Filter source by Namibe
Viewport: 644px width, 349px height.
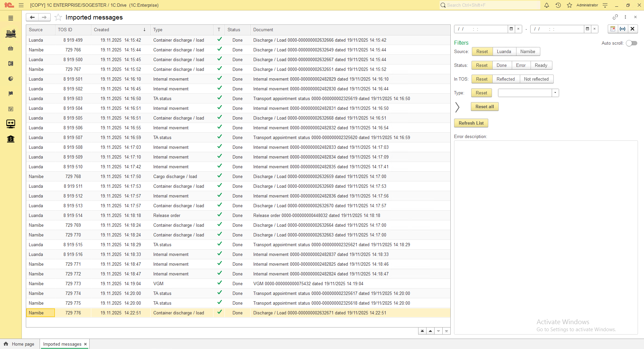(x=528, y=51)
